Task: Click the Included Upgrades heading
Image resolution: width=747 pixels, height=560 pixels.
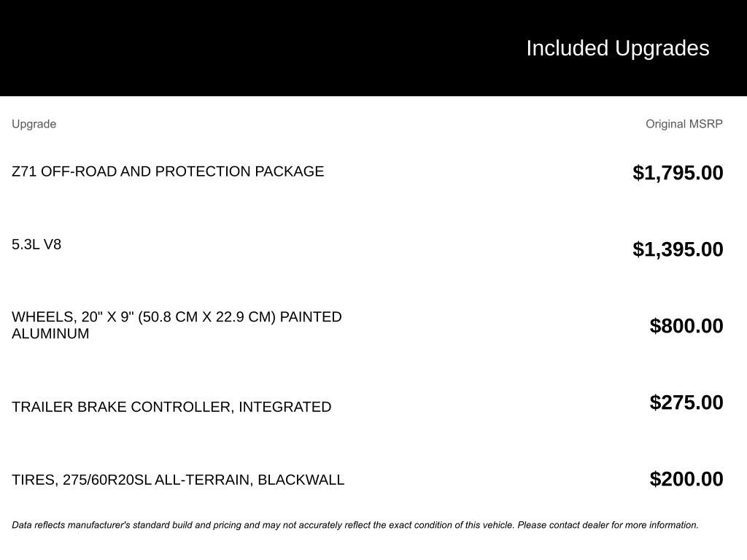Action: tap(617, 48)
